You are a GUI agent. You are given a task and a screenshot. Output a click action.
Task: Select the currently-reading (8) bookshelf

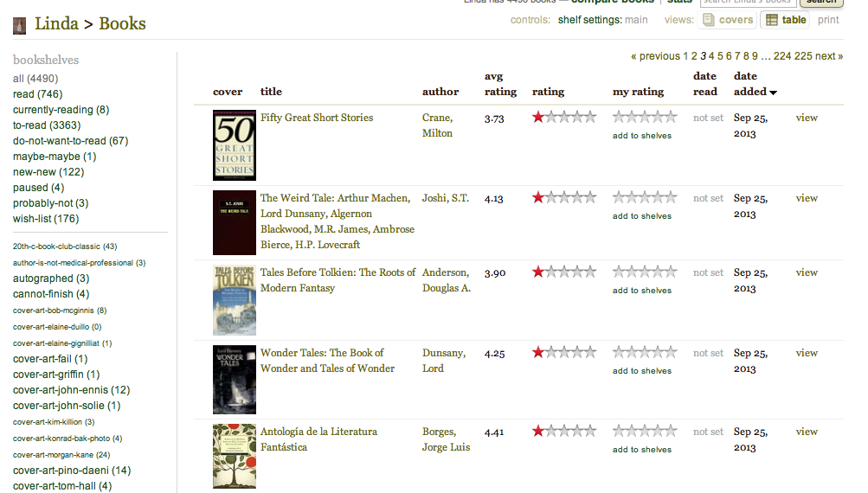point(61,110)
